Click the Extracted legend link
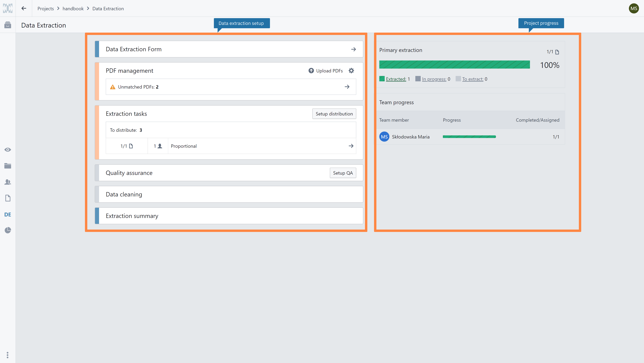This screenshot has height=363, width=644. pos(396,79)
